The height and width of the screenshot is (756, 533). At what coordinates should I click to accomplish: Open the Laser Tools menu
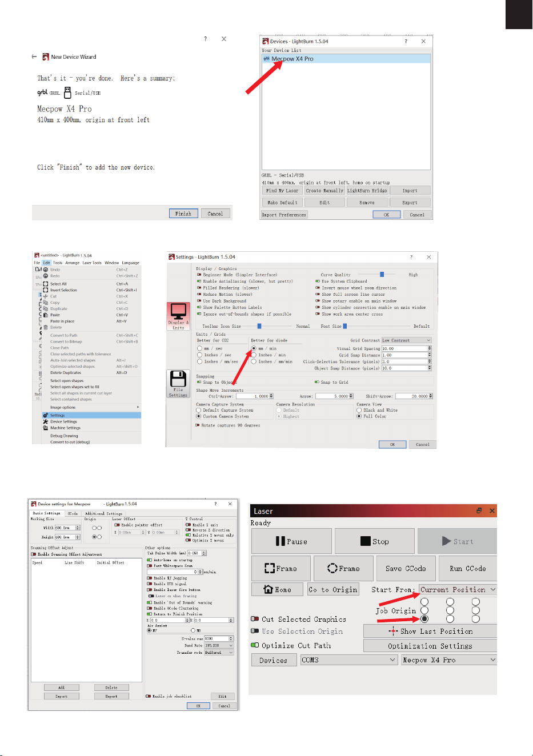92,263
